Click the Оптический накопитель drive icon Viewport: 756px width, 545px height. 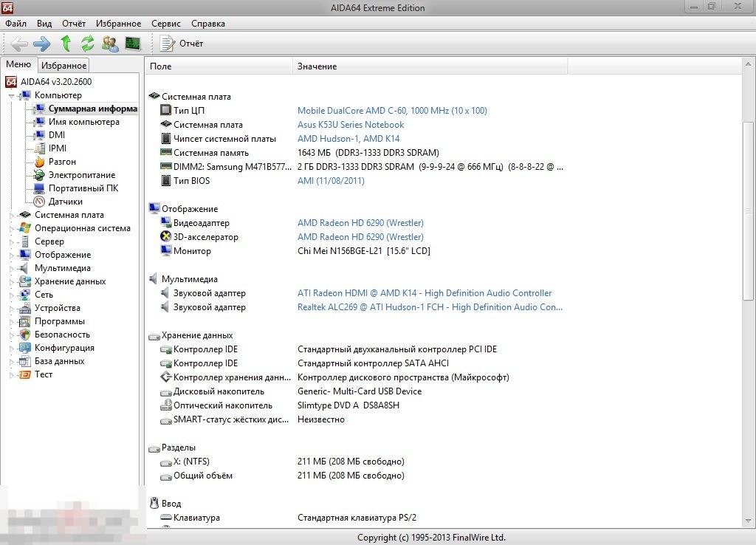(x=166, y=405)
